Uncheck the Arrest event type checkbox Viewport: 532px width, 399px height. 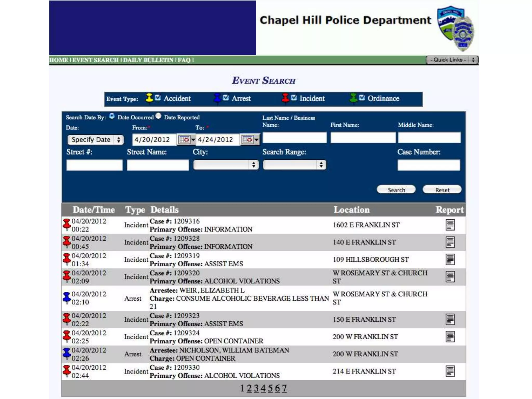(x=226, y=98)
